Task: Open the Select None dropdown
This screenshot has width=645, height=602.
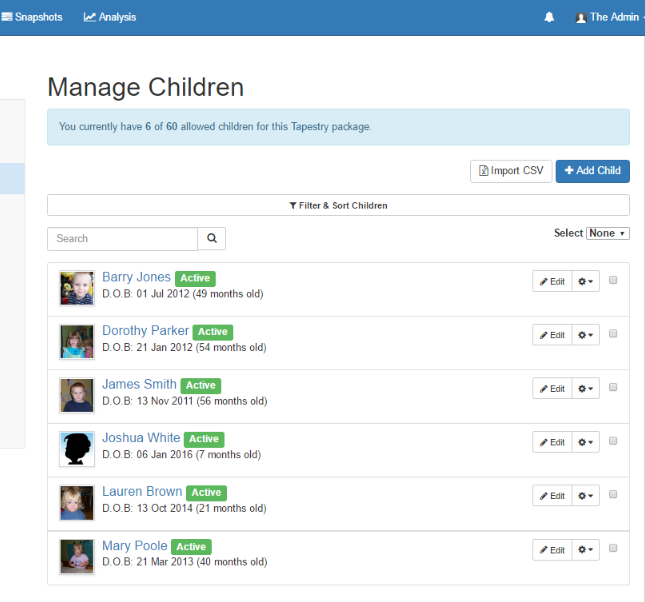Action: pyautogui.click(x=608, y=233)
